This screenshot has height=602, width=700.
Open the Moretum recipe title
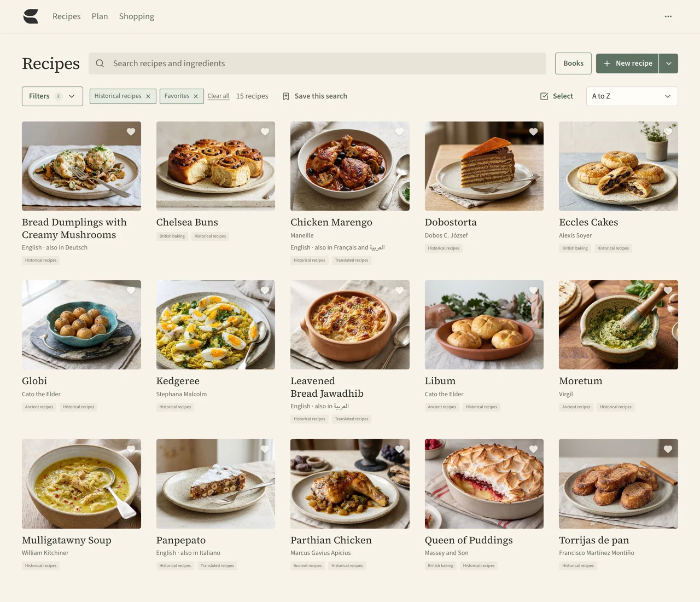coord(580,381)
